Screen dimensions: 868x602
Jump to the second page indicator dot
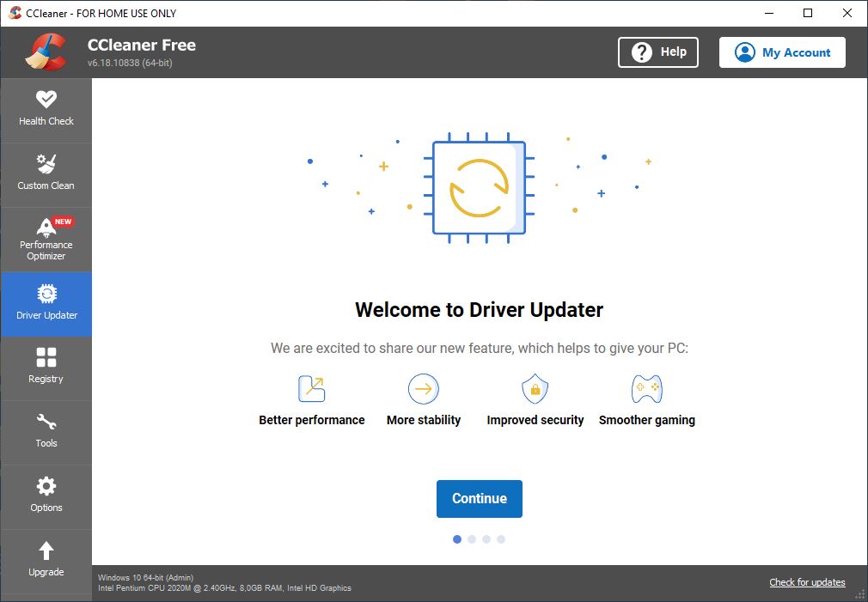point(472,539)
